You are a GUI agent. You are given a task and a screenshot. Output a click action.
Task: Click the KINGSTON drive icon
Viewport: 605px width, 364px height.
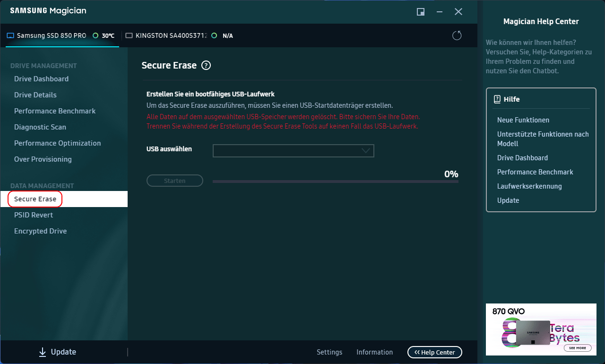click(130, 35)
